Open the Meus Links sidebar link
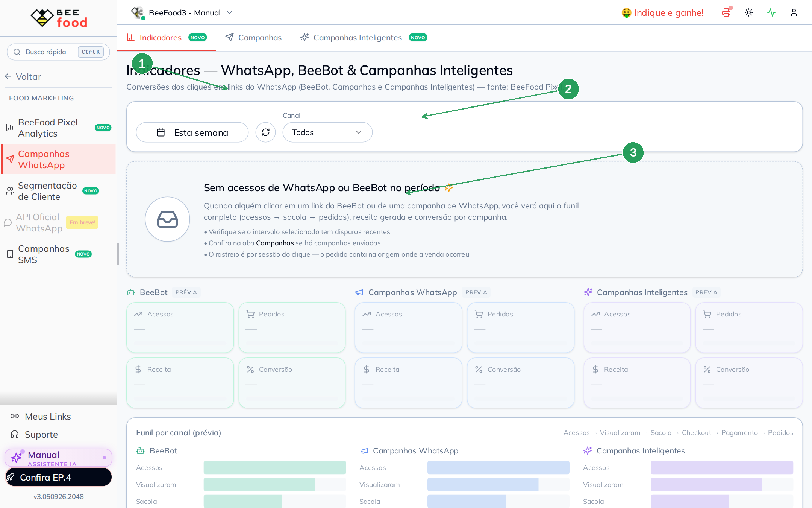 (x=41, y=416)
